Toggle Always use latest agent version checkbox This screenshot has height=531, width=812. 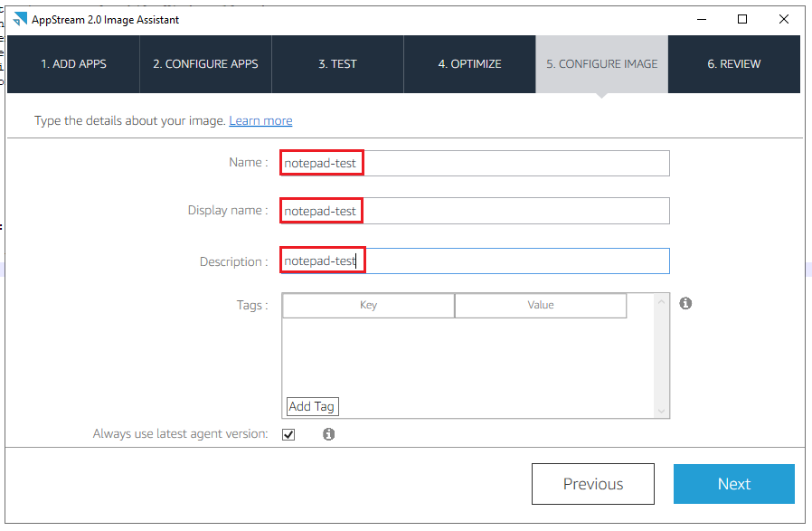(x=288, y=434)
